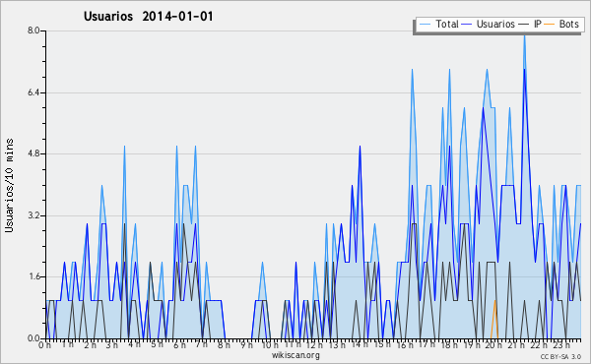Viewport: 591px width, 364px height.
Task: Click the 'Usuarios 2014-01-01' chart title
Action: 149,16
